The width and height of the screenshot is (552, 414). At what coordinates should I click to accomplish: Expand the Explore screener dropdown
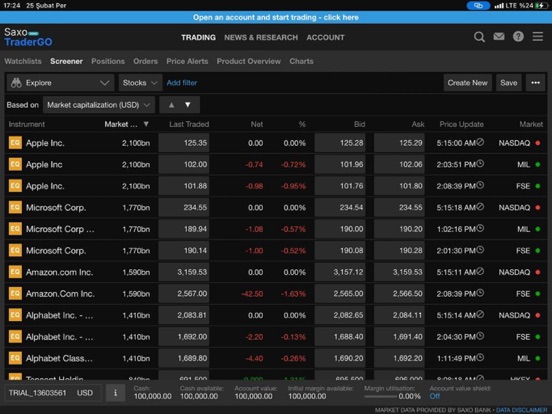(x=61, y=83)
